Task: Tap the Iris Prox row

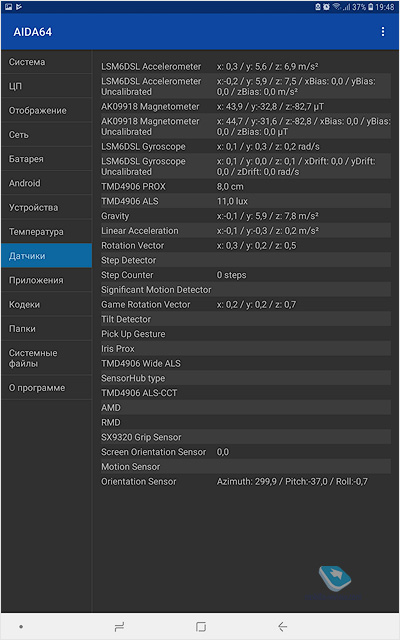Action: 246,349
